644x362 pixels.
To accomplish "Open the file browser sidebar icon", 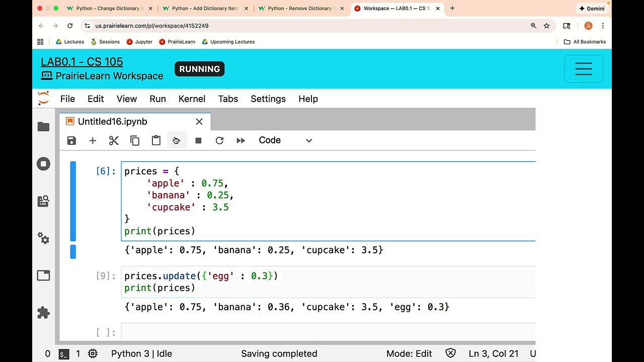I will [x=43, y=127].
